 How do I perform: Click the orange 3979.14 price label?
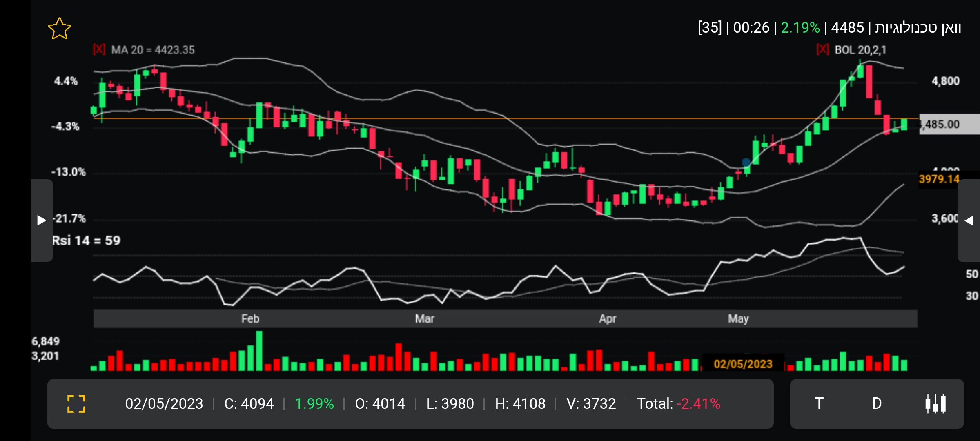[x=939, y=179]
